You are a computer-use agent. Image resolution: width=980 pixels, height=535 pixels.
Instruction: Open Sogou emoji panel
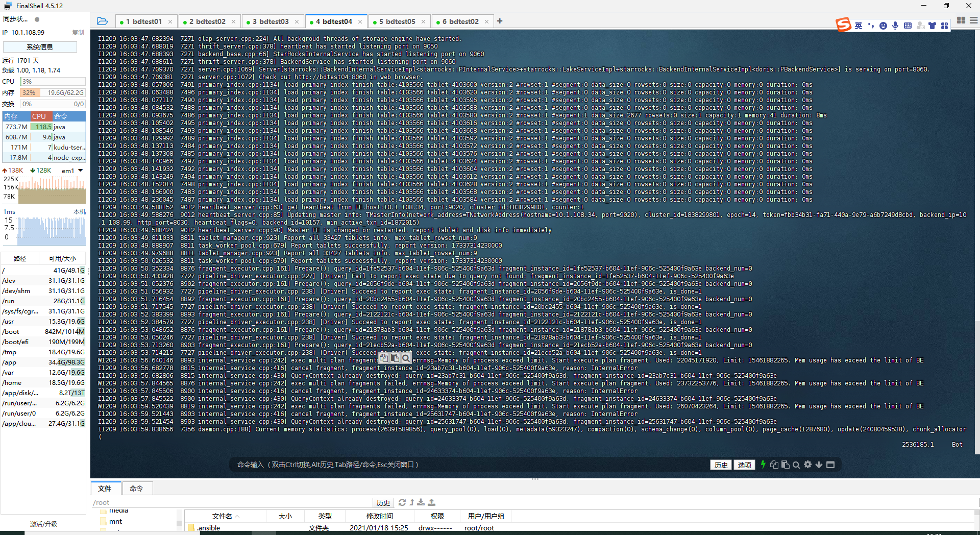click(883, 26)
